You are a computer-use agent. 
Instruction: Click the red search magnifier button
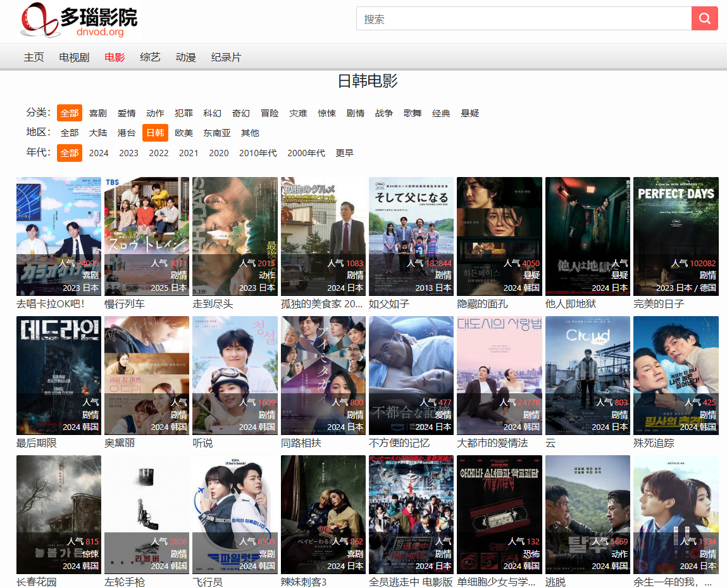click(704, 18)
